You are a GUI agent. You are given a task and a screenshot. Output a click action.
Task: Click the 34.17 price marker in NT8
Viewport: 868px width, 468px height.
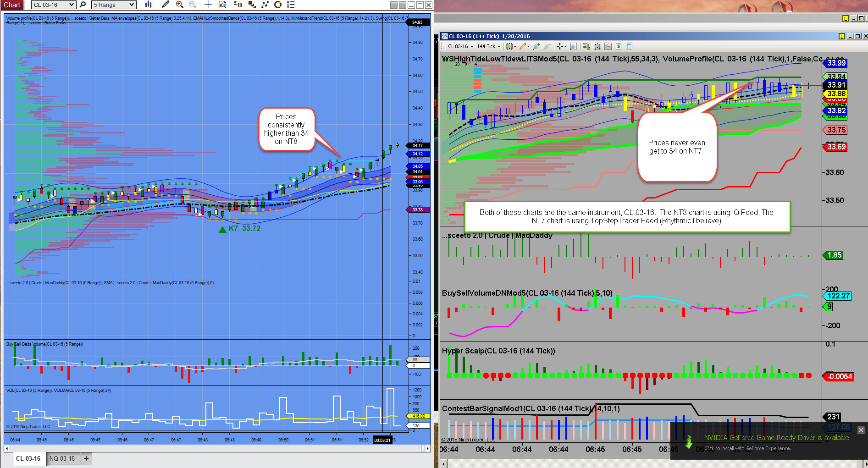418,146
